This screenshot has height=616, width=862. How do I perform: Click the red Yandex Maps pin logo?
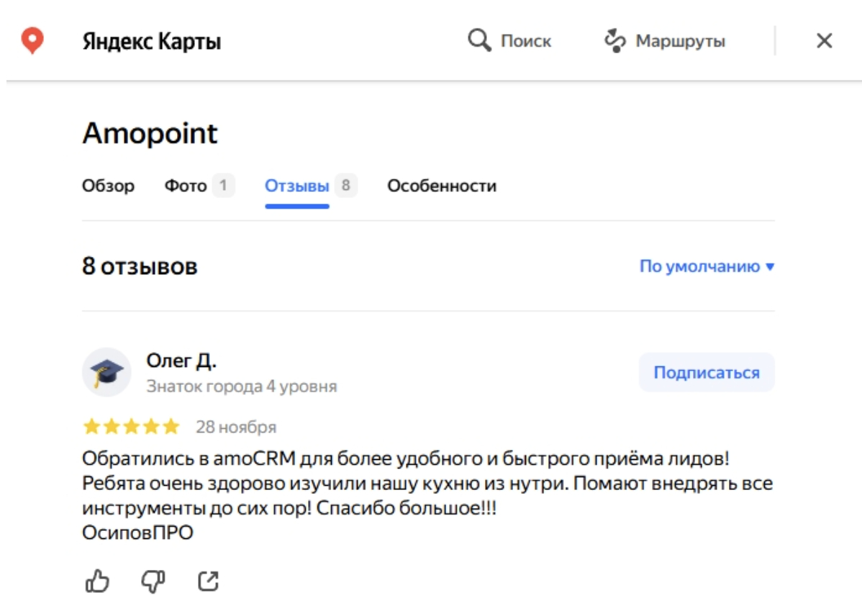point(32,40)
